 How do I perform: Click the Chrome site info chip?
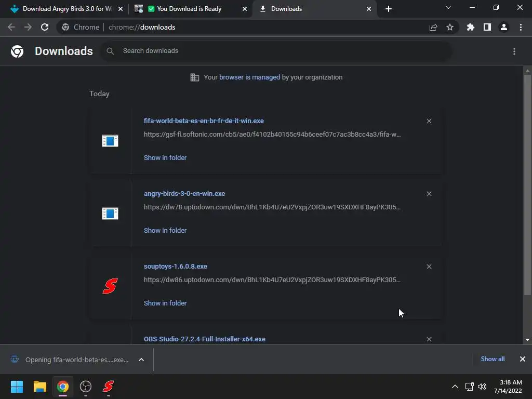(x=81, y=27)
